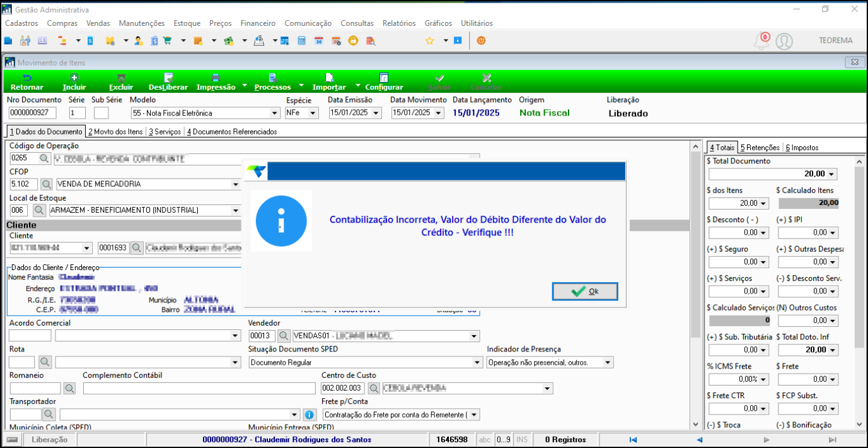Open the Utilitários menu
The width and height of the screenshot is (868, 448).
click(477, 23)
